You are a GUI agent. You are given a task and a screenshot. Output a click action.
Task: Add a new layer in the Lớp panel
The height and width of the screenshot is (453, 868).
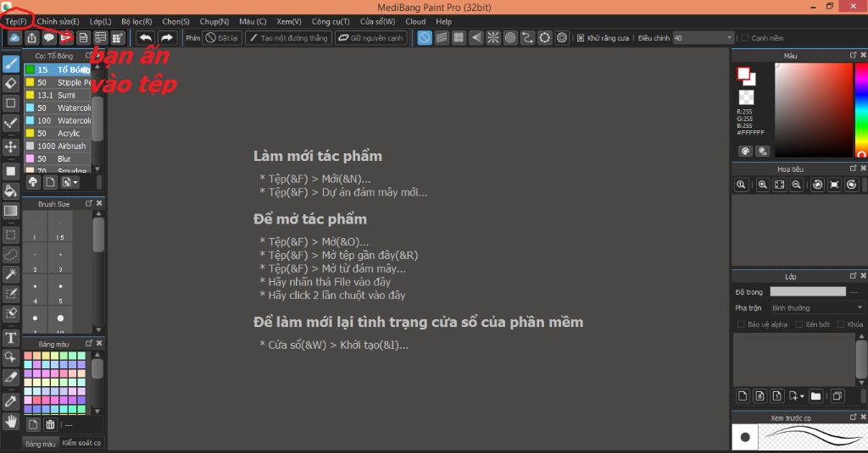tap(743, 395)
